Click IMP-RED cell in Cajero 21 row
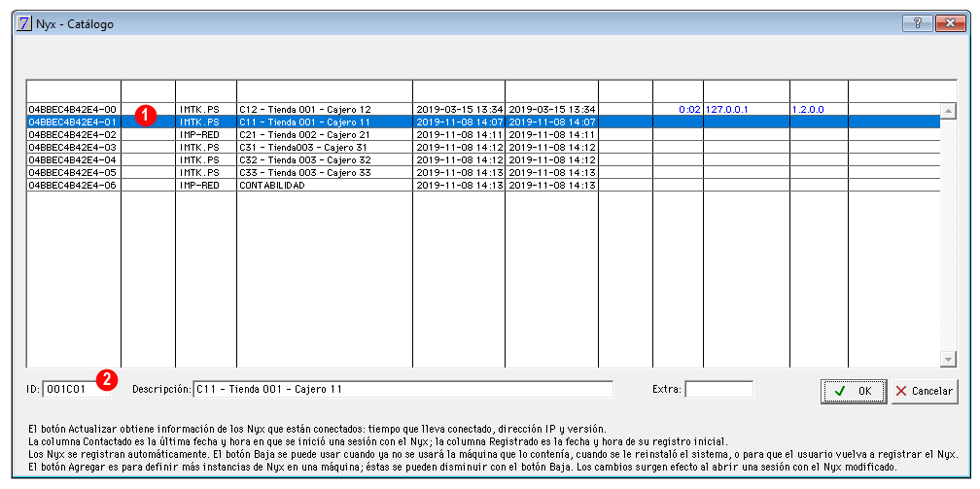 pyautogui.click(x=206, y=134)
